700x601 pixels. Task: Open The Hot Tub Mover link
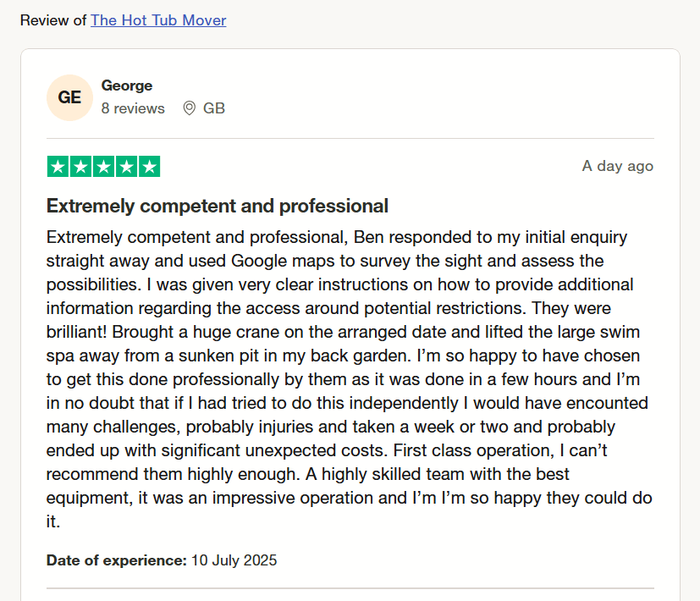(158, 20)
